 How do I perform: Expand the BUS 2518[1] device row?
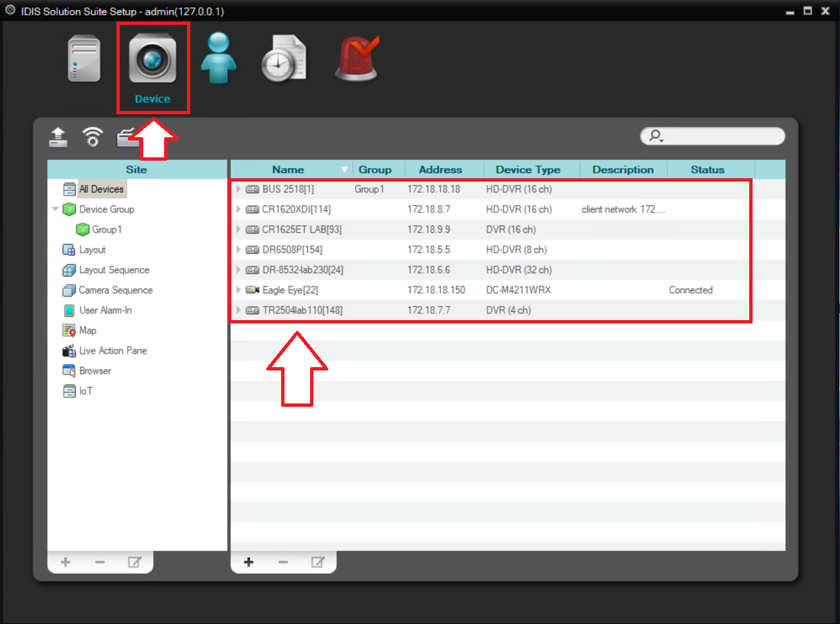tap(238, 189)
